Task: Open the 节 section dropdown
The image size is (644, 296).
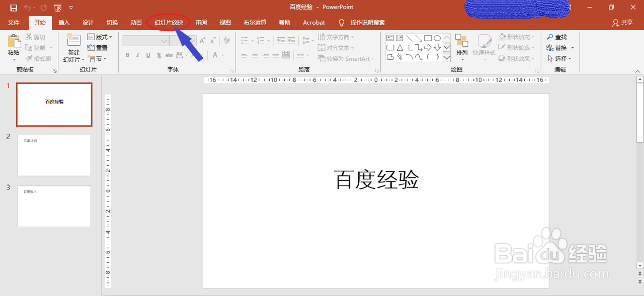Action: [96, 59]
